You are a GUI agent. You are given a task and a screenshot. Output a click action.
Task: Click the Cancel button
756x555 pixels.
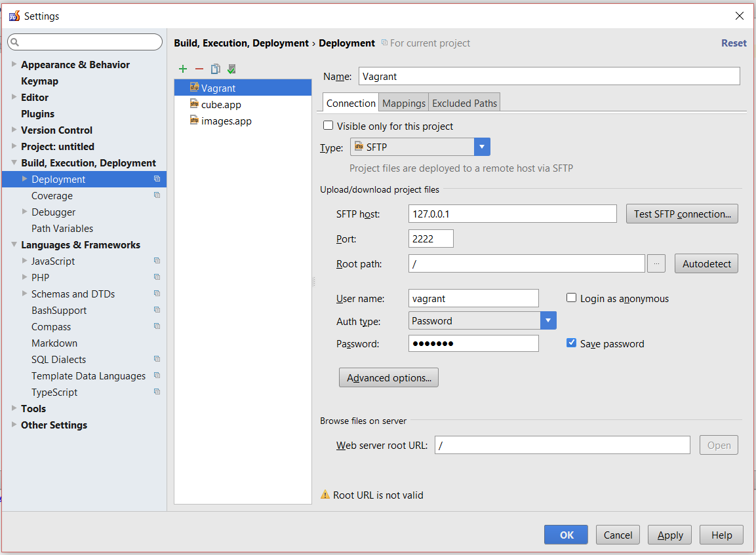coord(618,535)
